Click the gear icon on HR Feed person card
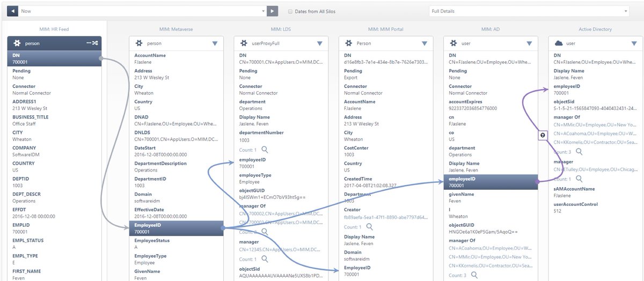644x281 pixels. coord(17,43)
